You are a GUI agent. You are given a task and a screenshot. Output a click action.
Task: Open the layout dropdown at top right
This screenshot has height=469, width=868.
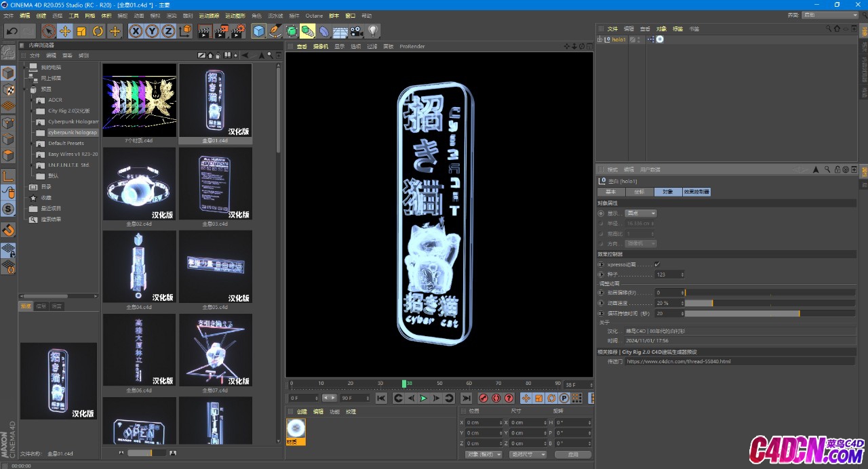pyautogui.click(x=829, y=15)
